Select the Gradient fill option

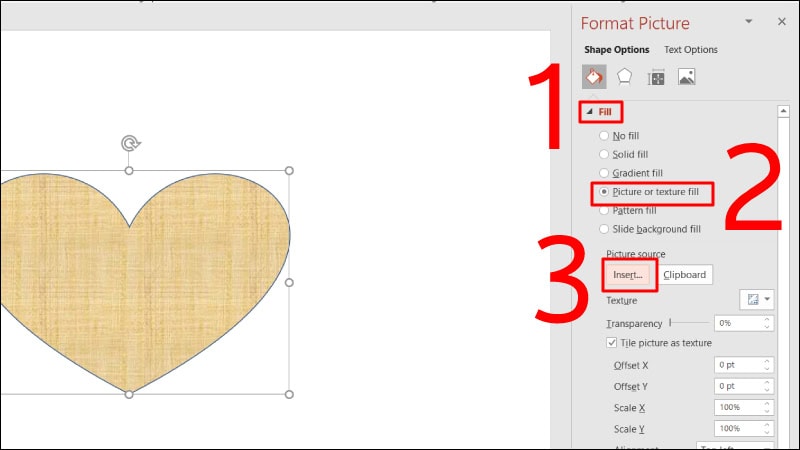pyautogui.click(x=631, y=173)
